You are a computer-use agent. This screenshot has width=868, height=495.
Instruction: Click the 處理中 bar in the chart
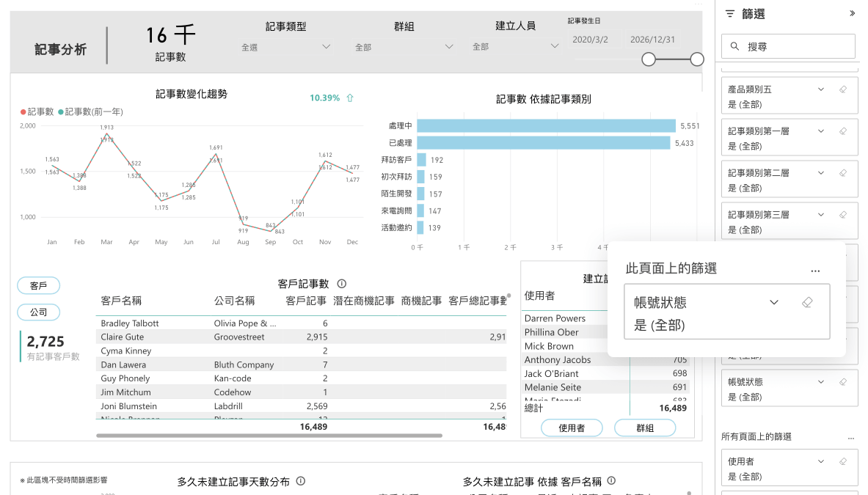click(x=547, y=125)
